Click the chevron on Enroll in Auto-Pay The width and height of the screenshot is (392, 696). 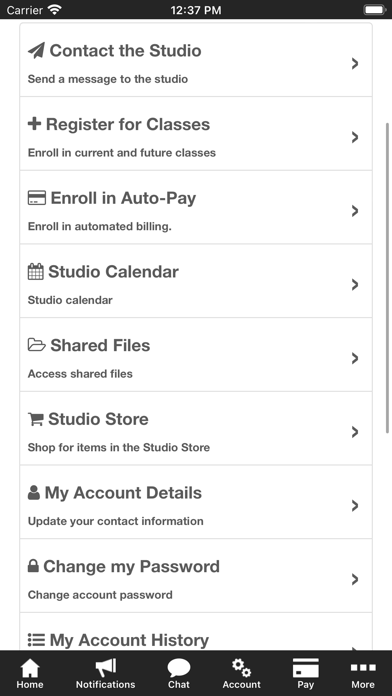355,211
